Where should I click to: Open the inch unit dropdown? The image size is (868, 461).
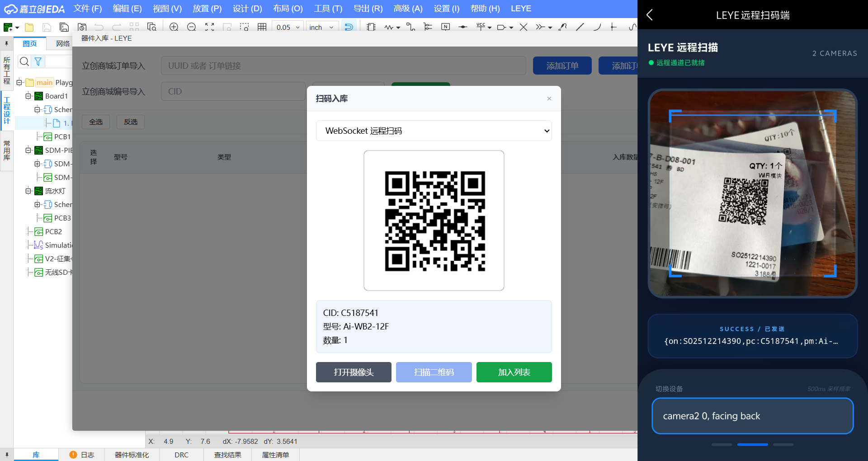coord(321,27)
